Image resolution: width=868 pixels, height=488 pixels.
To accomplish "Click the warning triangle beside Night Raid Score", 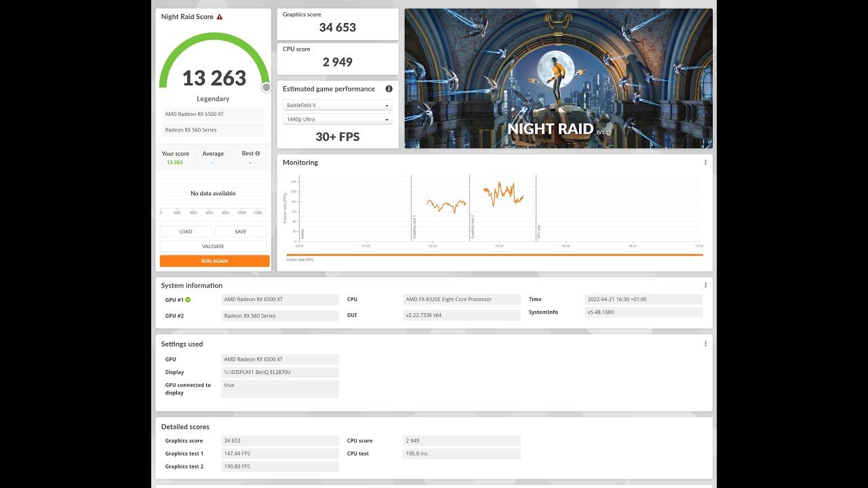I will coord(220,17).
